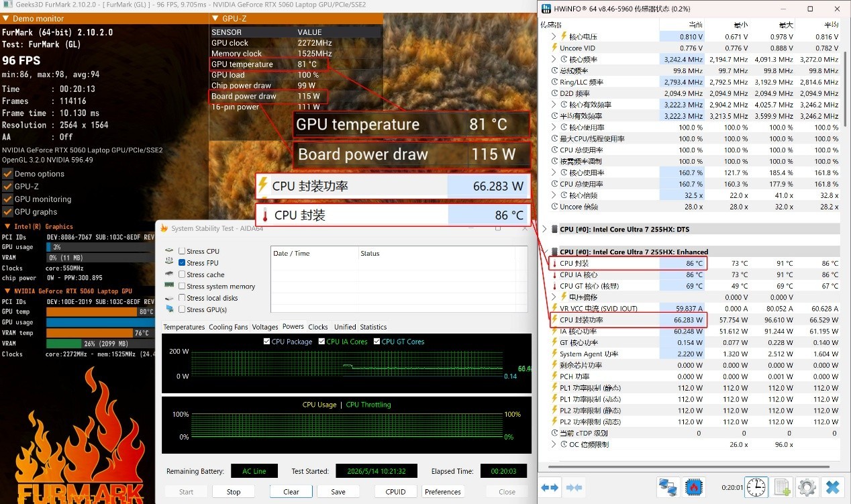Collapse the FurMark Demo monitor panel
The height and width of the screenshot is (504, 851).
(5, 19)
